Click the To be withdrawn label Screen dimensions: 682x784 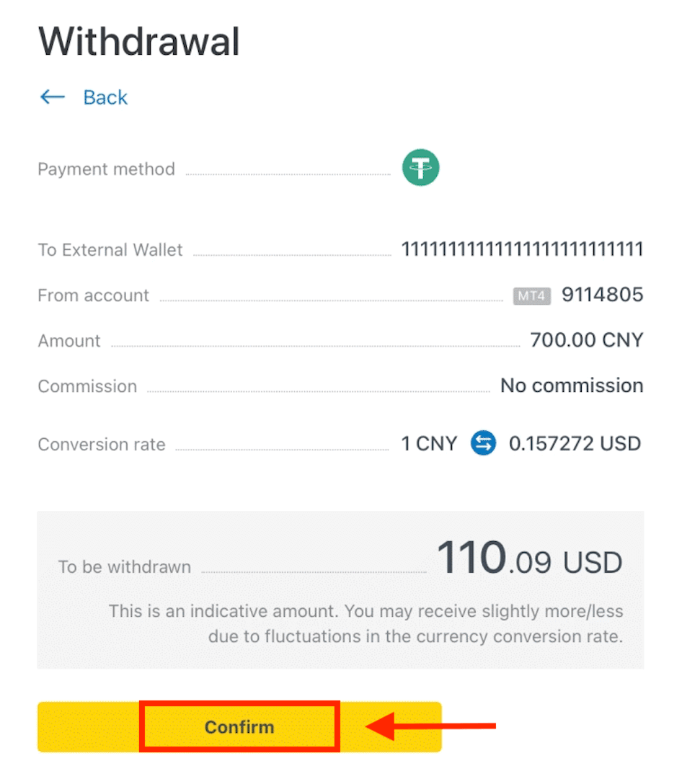pyautogui.click(x=125, y=566)
